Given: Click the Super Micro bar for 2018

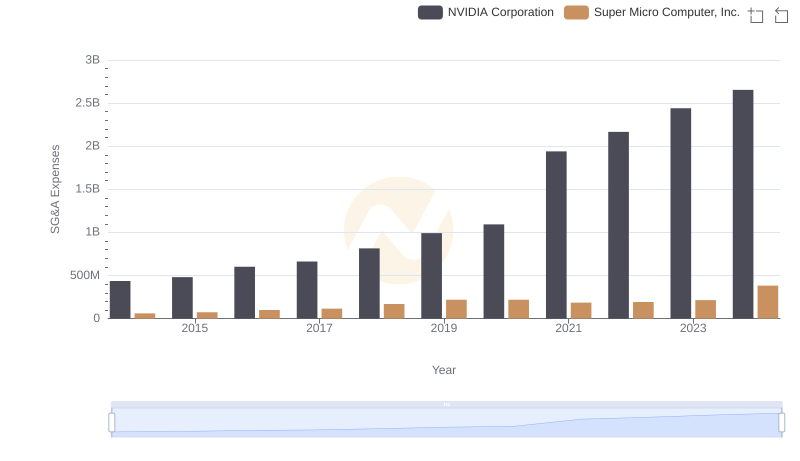Looking at the screenshot, I should point(394,311).
